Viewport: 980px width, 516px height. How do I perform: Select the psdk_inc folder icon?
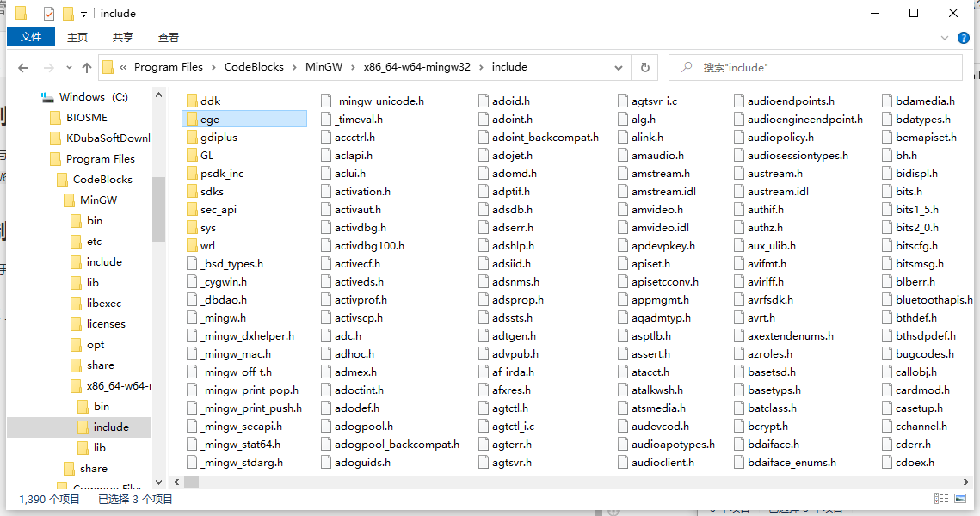(x=192, y=174)
